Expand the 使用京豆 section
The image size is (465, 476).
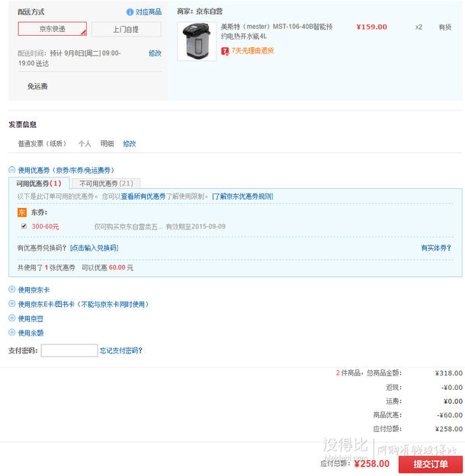coord(12,318)
